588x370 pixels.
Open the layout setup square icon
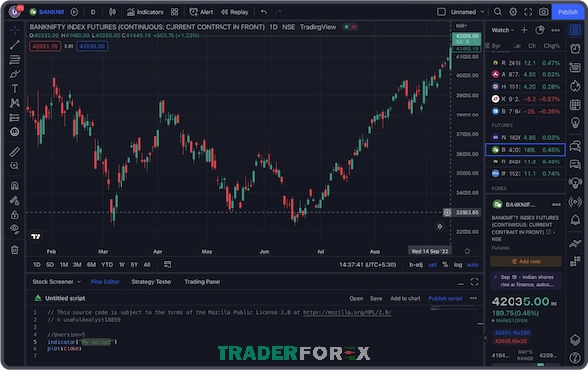pos(441,12)
